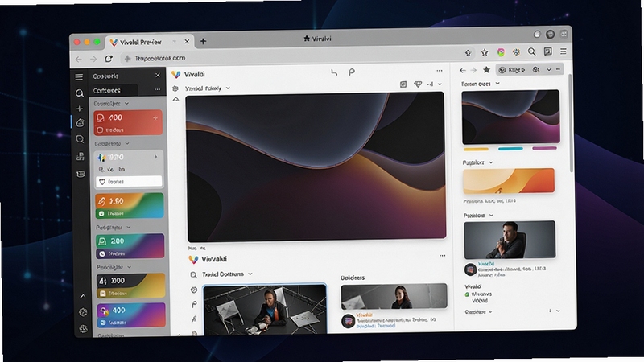Click the bent arrow icon in content header
Image resolution: width=644 pixels, height=362 pixels.
(334, 72)
